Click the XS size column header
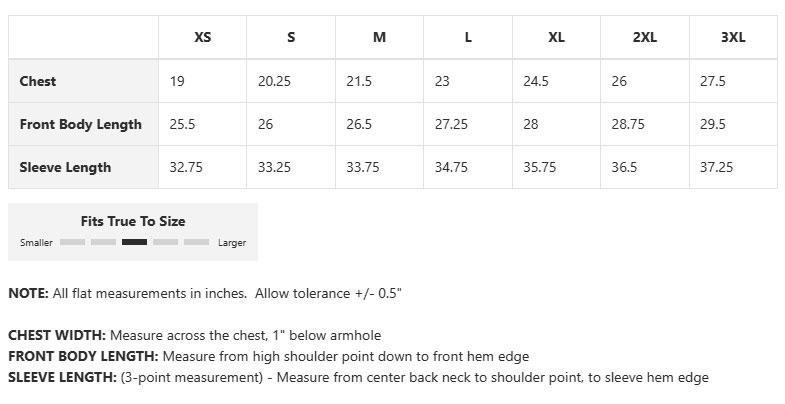This screenshot has width=785, height=404. [x=202, y=38]
